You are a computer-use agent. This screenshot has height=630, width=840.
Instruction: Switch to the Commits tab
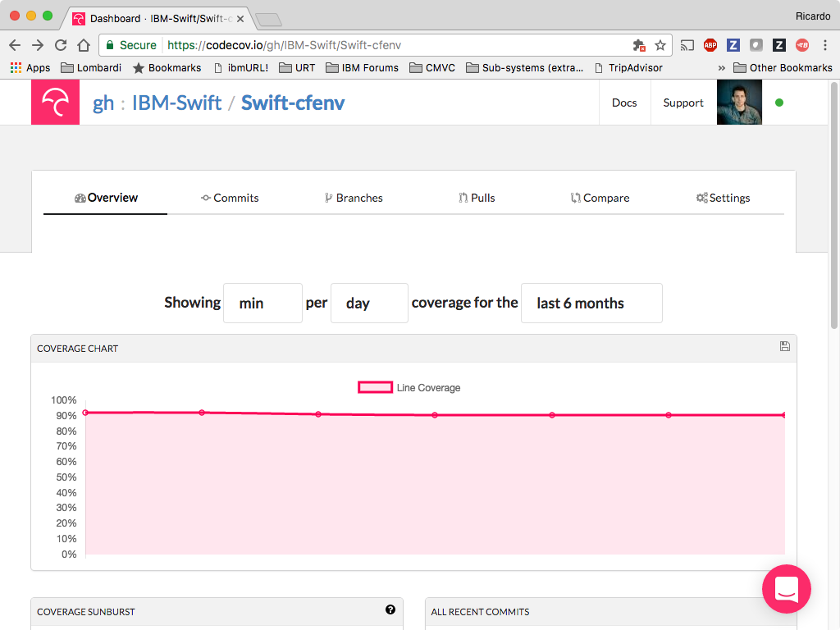tap(230, 199)
